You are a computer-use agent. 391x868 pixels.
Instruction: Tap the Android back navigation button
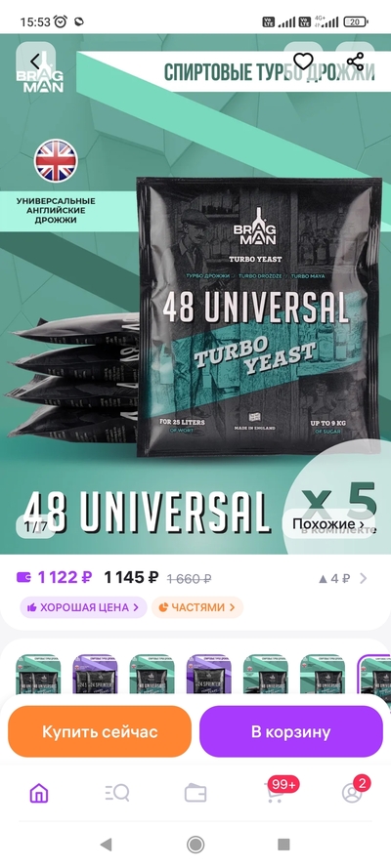[106, 845]
